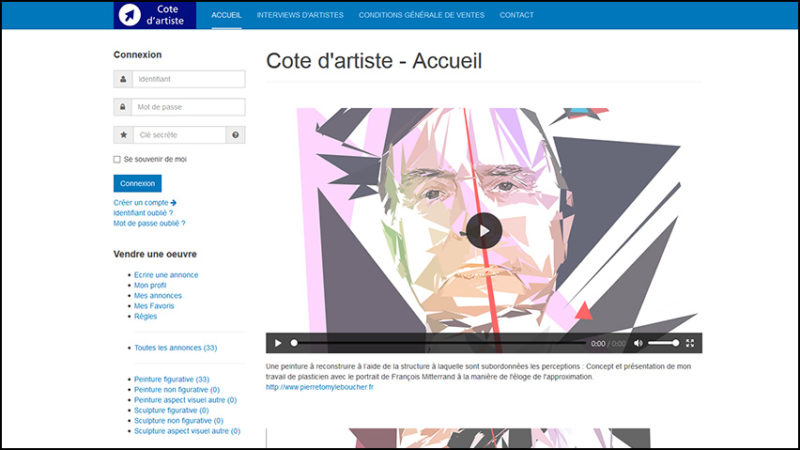The height and width of the screenshot is (450, 800).
Task: Open the Contact menu item
Action: click(x=516, y=15)
